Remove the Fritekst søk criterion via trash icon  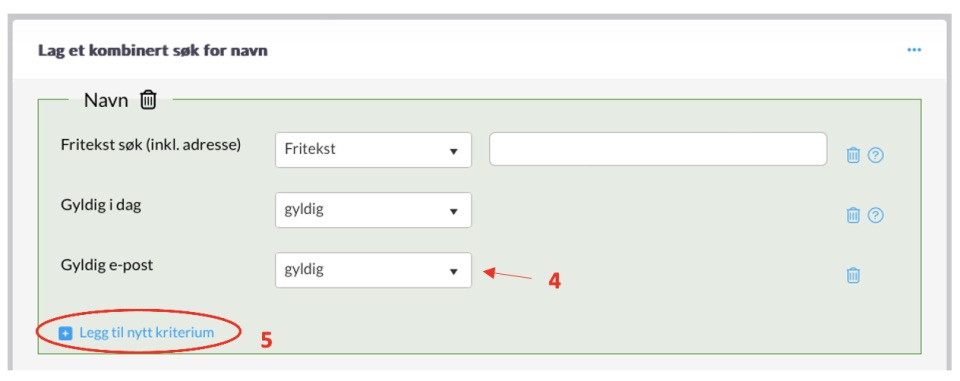point(853,155)
